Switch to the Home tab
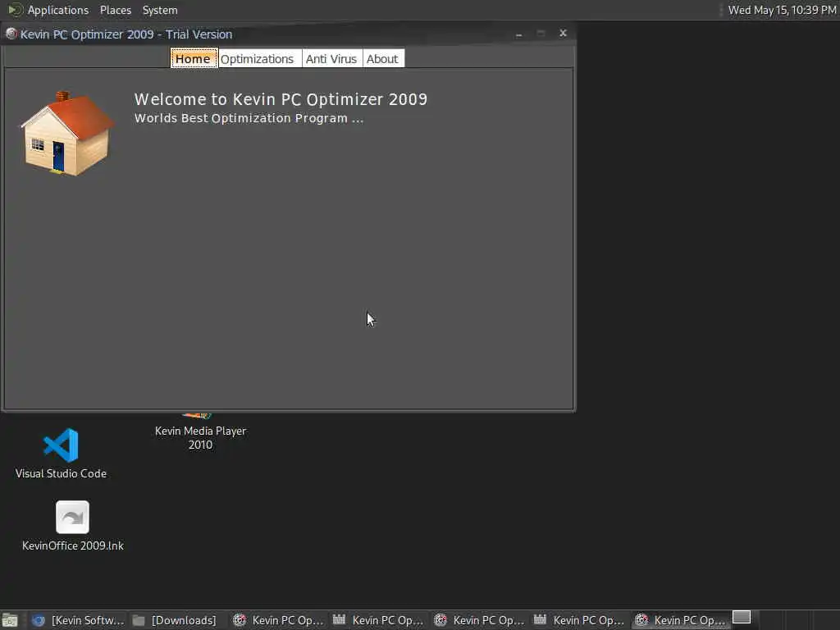Viewport: 840px width, 630px height. [x=194, y=58]
